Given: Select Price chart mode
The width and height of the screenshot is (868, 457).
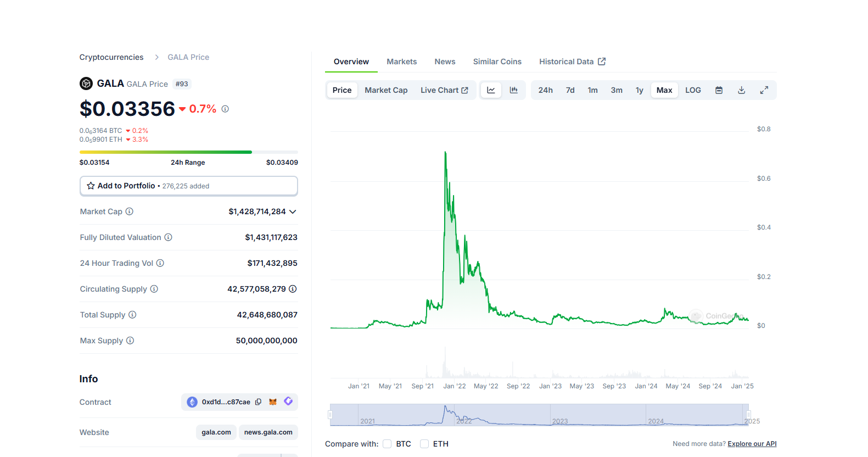Looking at the screenshot, I should (342, 90).
